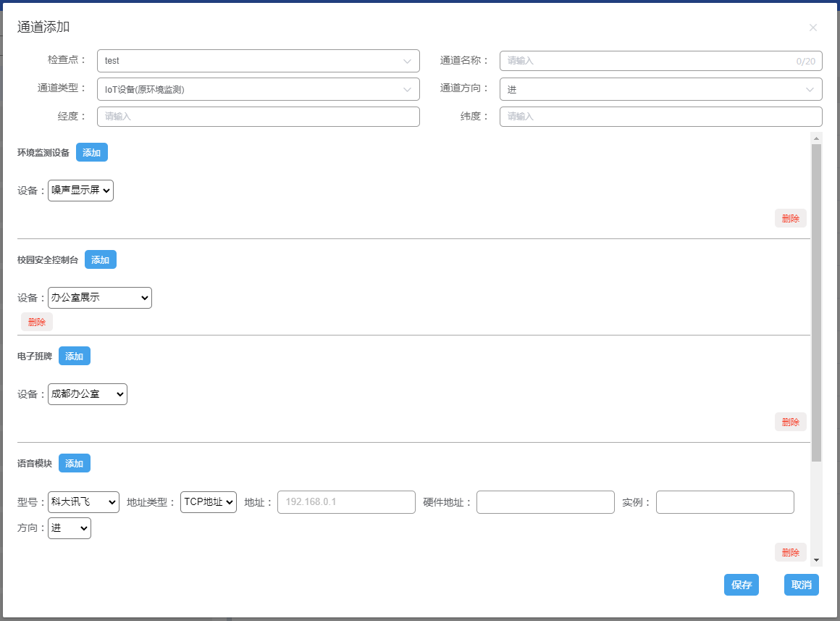Open the 通道方向 dropdown
Image resolution: width=840 pixels, height=621 pixels.
pyautogui.click(x=660, y=89)
